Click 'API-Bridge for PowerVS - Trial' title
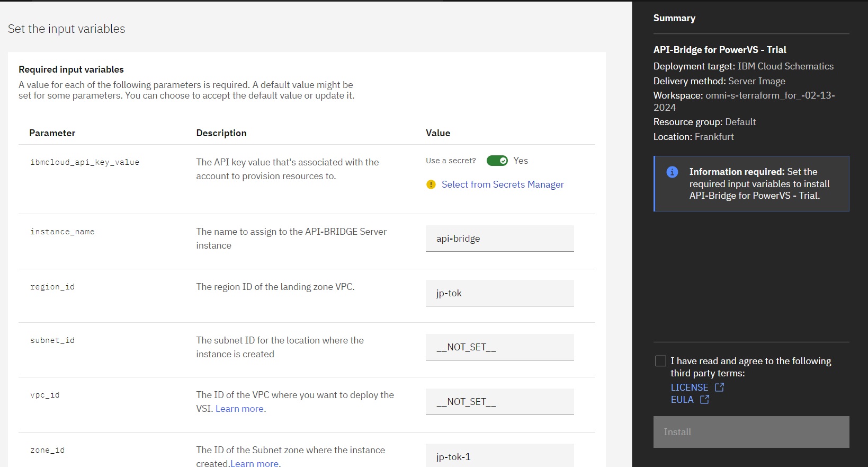Viewport: 868px width, 467px height. (720, 50)
